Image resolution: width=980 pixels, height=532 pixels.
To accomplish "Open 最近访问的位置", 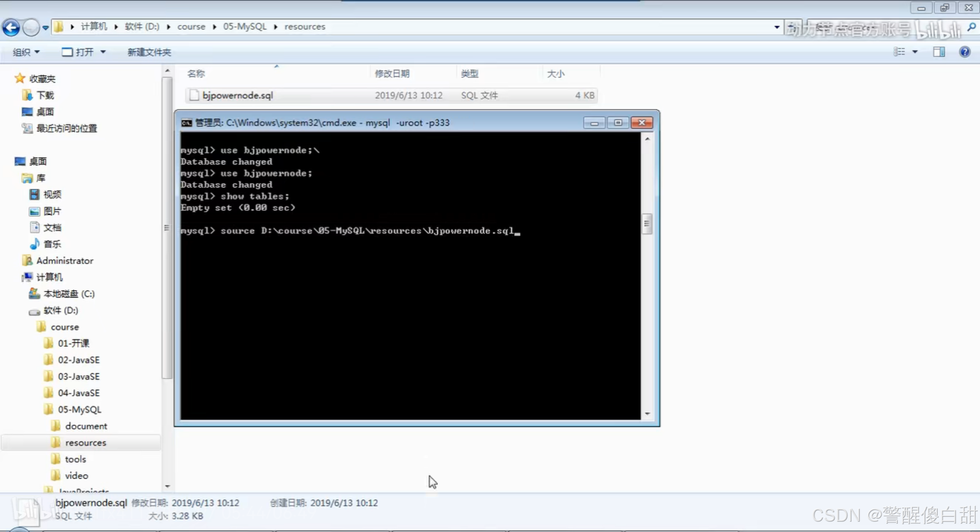I will point(67,129).
